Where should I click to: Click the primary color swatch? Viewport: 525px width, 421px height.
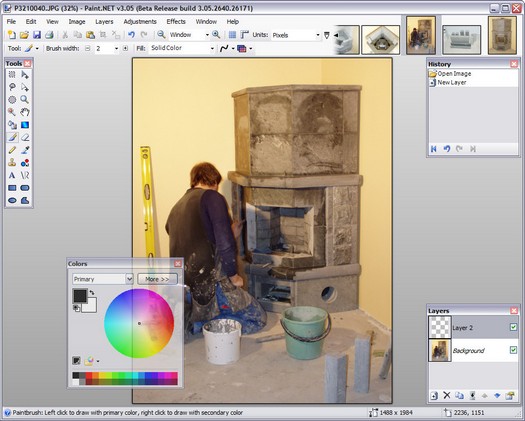coord(80,296)
